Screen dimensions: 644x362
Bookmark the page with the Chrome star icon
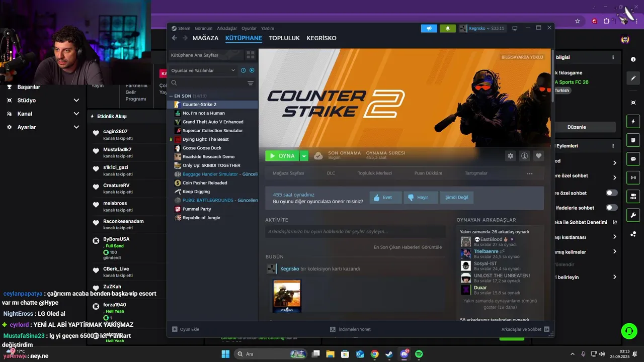click(x=578, y=21)
